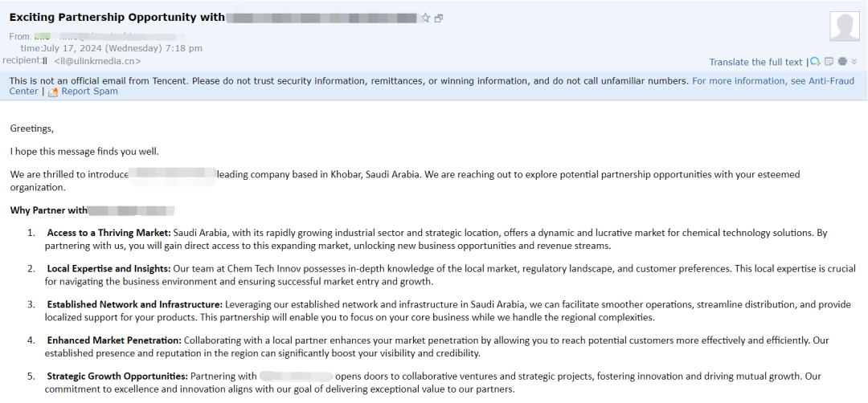The height and width of the screenshot is (403, 868).
Task: Click the 'Why Partner with' heading
Action: pos(48,210)
